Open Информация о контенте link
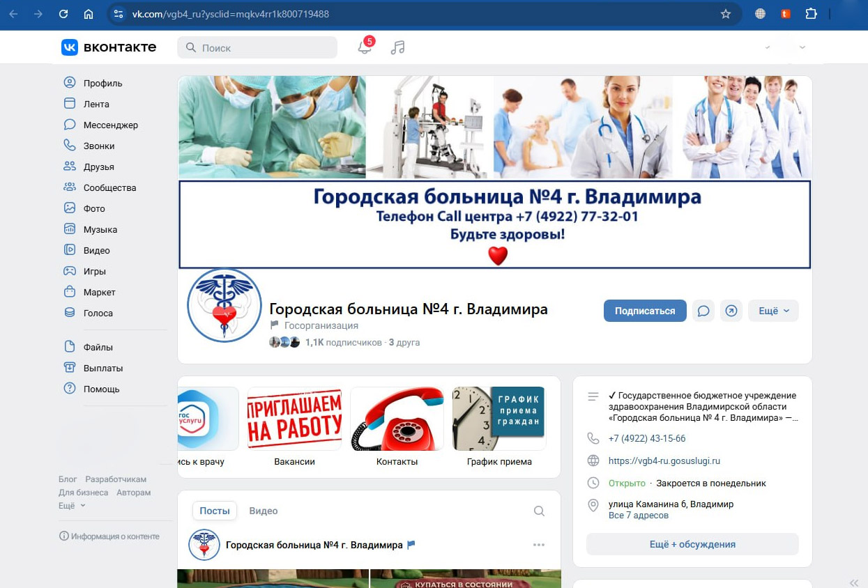The image size is (868, 588). [109, 536]
